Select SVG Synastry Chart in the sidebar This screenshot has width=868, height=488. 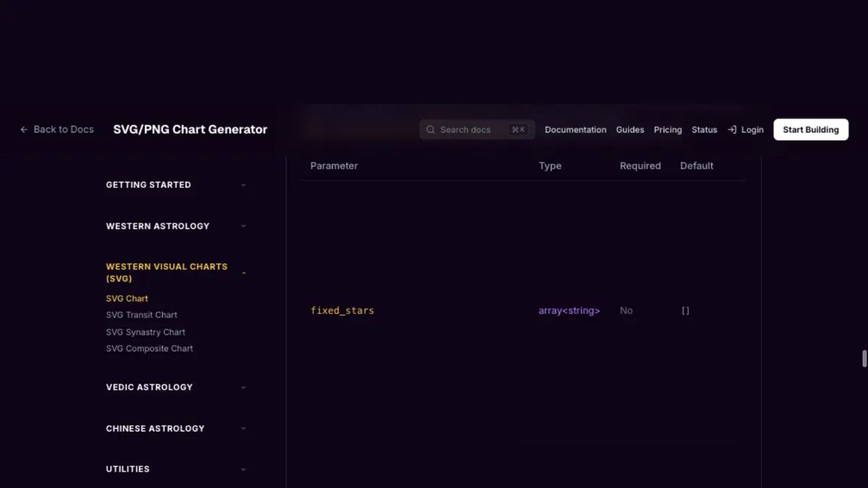pos(145,333)
